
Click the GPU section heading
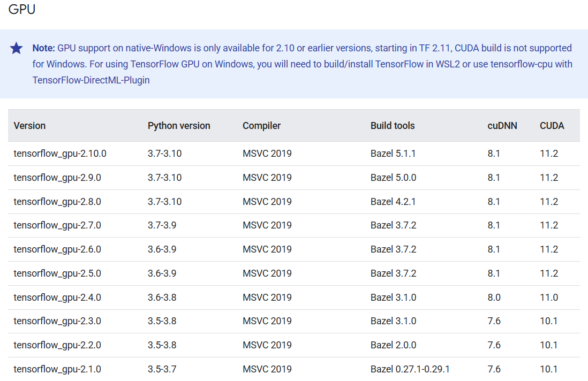22,10
